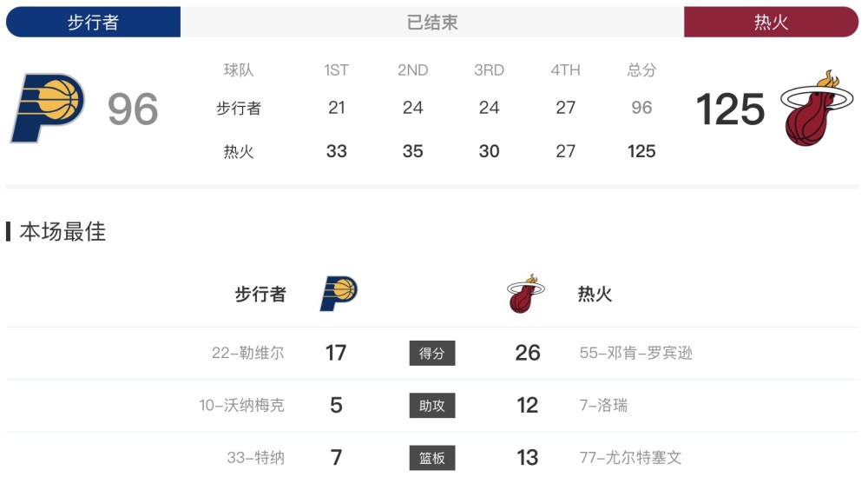This screenshot has width=868, height=477.
Task: Open player 22-勒维尔 profile
Action: click(248, 353)
